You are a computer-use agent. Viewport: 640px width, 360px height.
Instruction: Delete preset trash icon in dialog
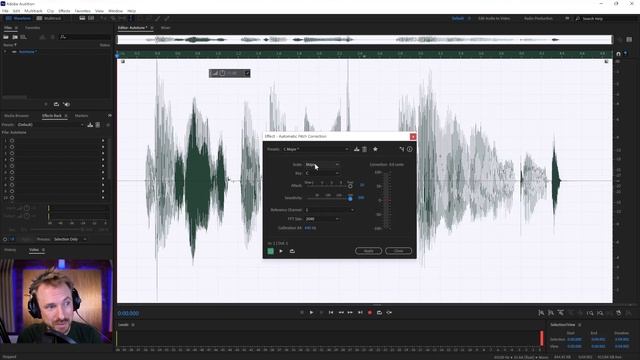pos(364,149)
